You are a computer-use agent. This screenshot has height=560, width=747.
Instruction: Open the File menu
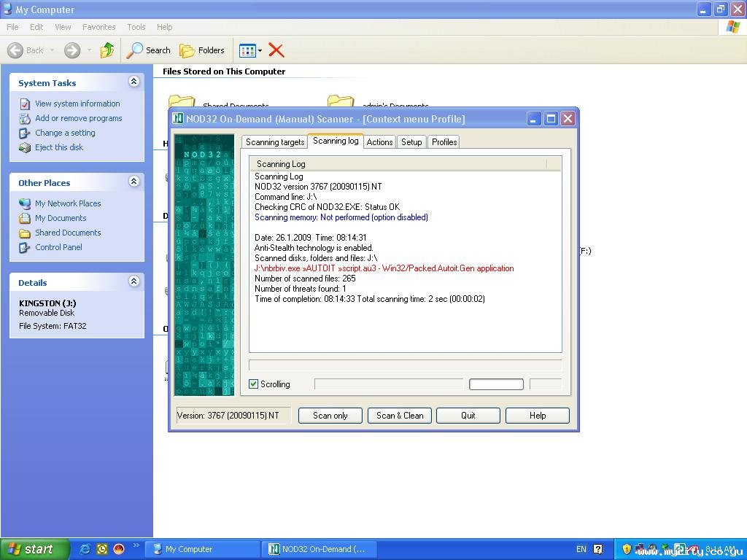coord(13,27)
